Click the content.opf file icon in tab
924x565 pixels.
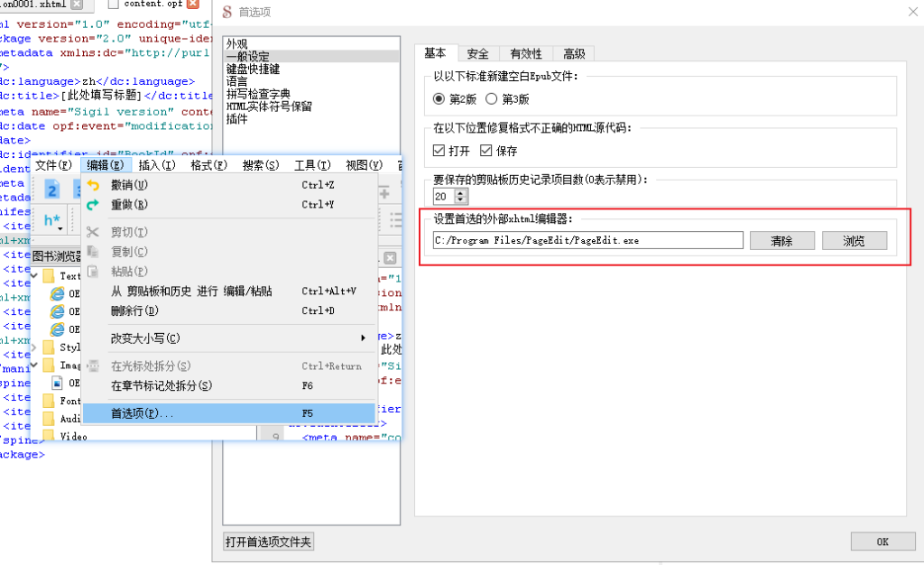click(113, 5)
